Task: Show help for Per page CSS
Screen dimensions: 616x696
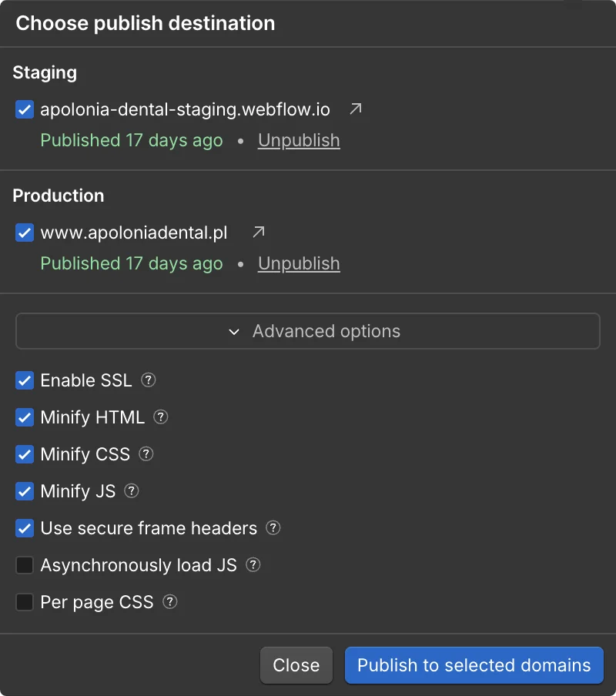Action: pyautogui.click(x=170, y=602)
